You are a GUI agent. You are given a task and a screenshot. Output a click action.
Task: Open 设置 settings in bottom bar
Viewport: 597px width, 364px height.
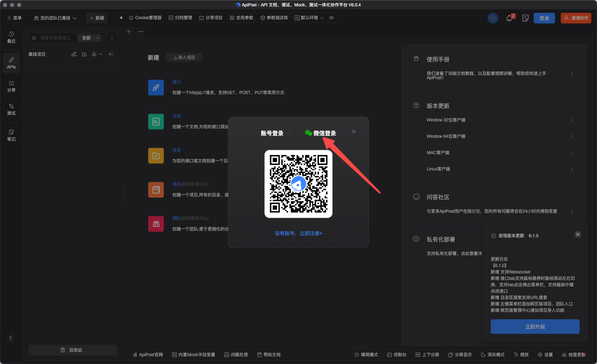click(x=545, y=355)
